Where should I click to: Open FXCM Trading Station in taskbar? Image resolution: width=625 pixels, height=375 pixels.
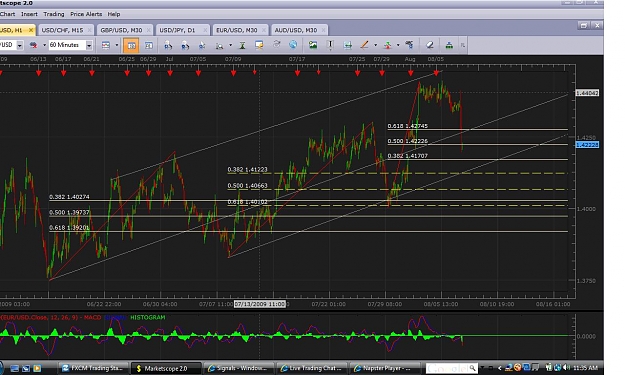pos(93,368)
